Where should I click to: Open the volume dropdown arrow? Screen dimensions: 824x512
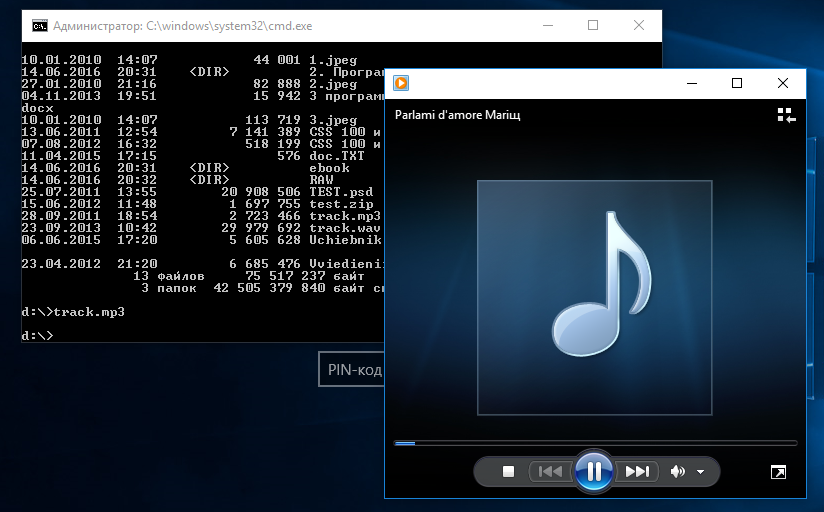[x=701, y=472]
